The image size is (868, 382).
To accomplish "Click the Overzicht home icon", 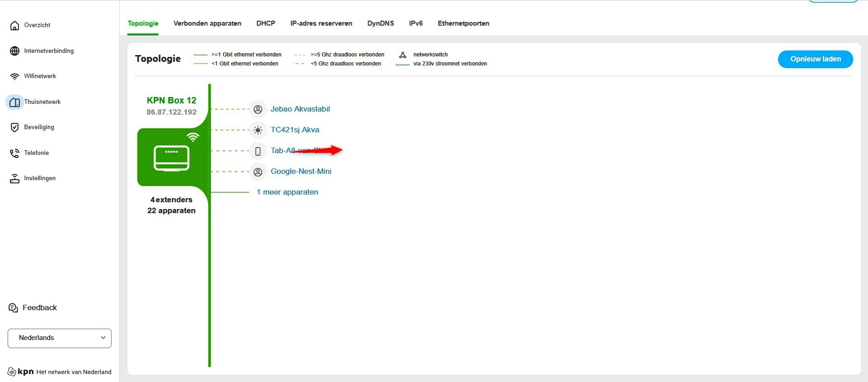I will point(14,25).
